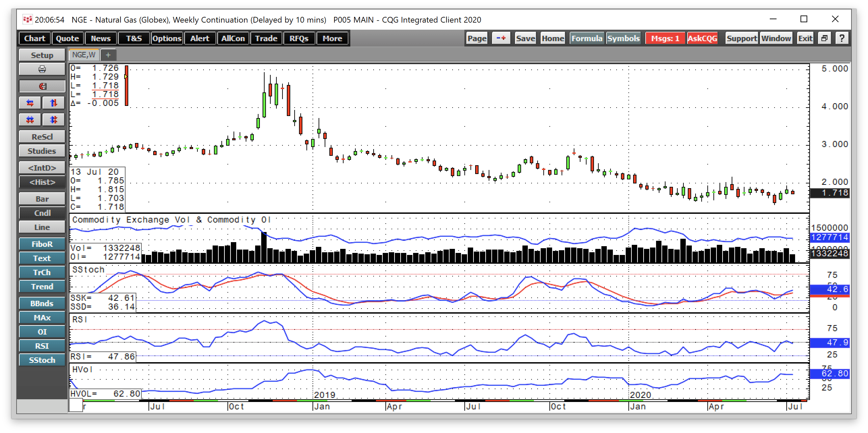Click the SStoch pane title
The image size is (868, 433).
88,269
